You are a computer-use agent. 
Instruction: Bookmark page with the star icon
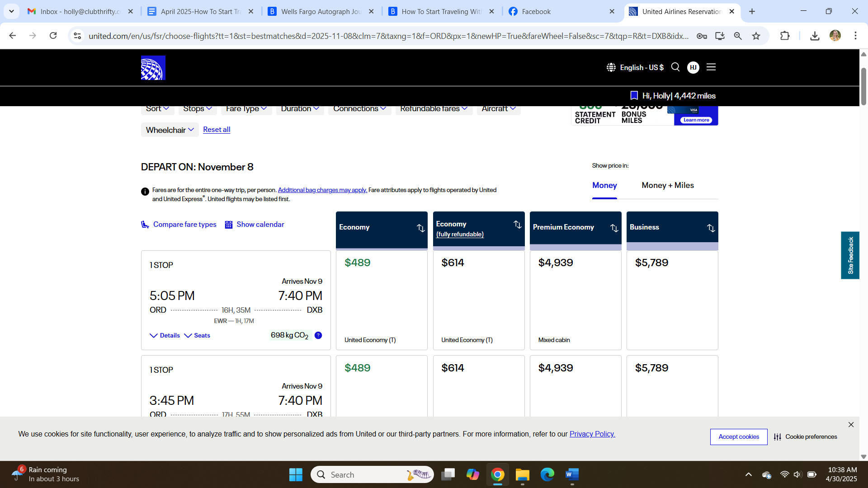[756, 36]
